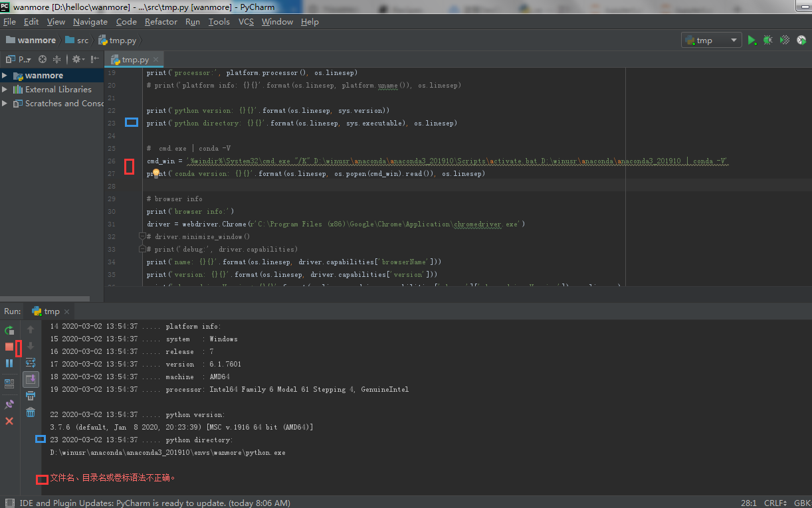Image resolution: width=812 pixels, height=508 pixels.
Task: Click the IDE and Plugin Updates message
Action: point(155,503)
